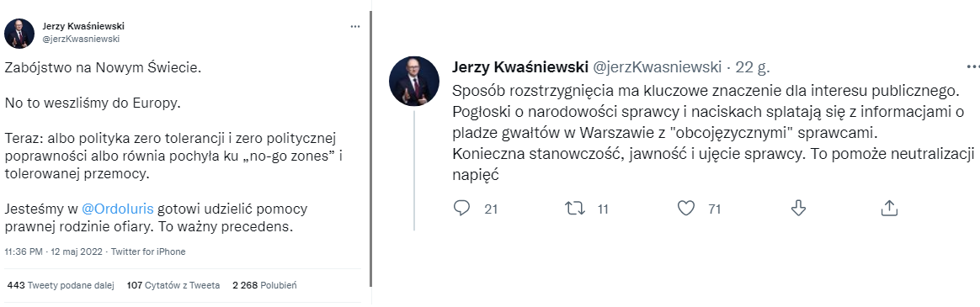Click the download arrow icon under the tweet
Image resolution: width=980 pixels, height=307 pixels.
click(x=798, y=208)
